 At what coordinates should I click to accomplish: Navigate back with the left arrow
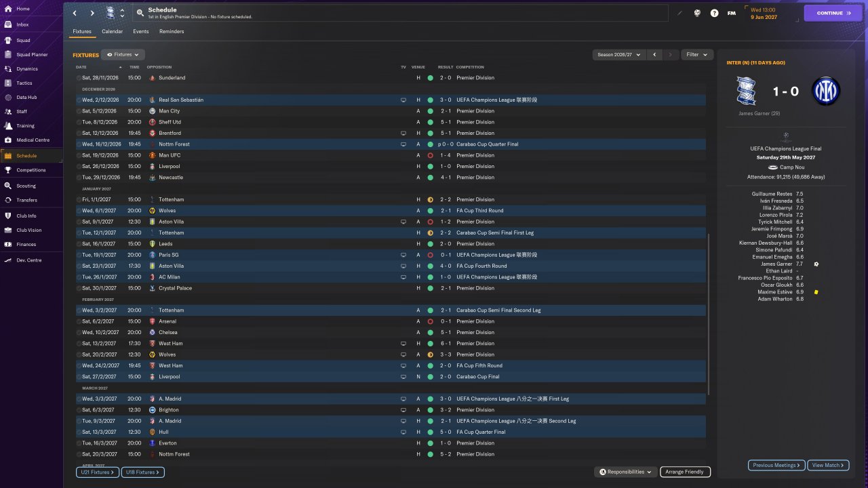point(75,13)
